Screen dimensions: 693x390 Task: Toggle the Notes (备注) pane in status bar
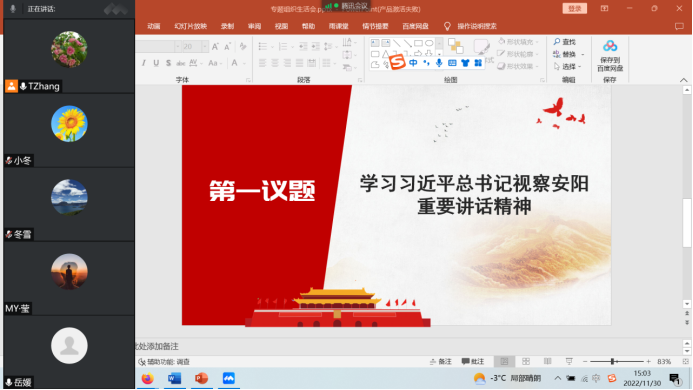441,361
